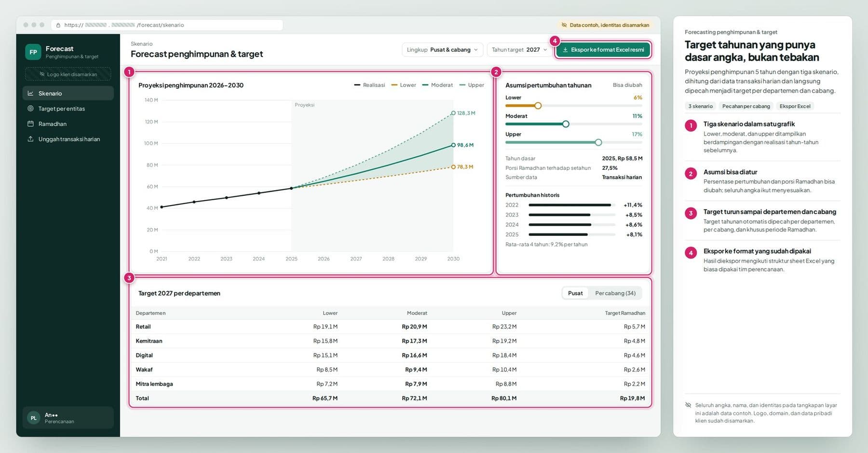868x453 pixels.
Task: Export to official Excel format
Action: [x=603, y=50]
